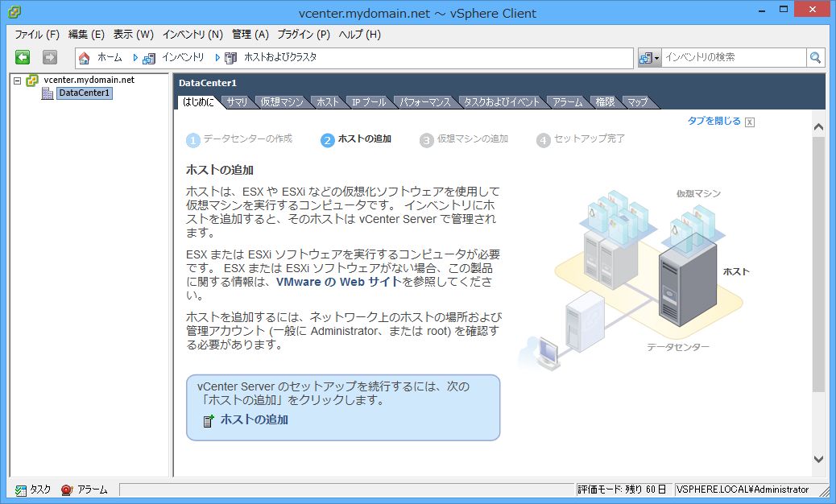The height and width of the screenshot is (504, 836).
Task: Open the 管理 (A) menu
Action: (250, 35)
